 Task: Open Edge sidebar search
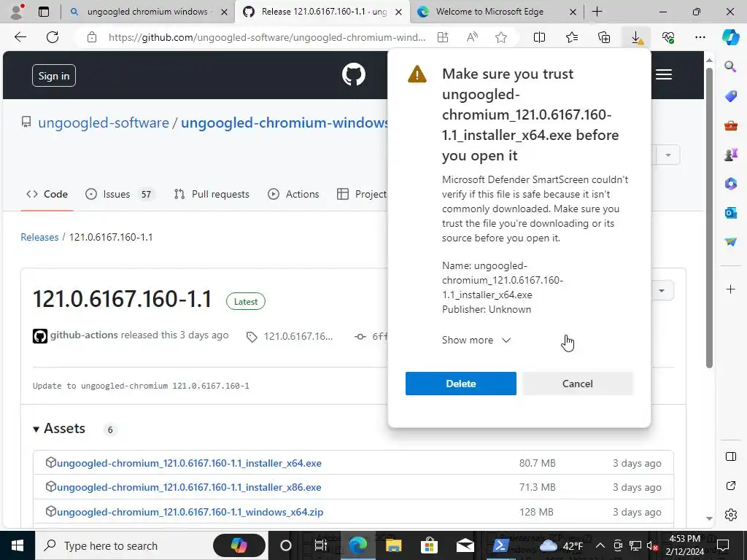(x=730, y=66)
